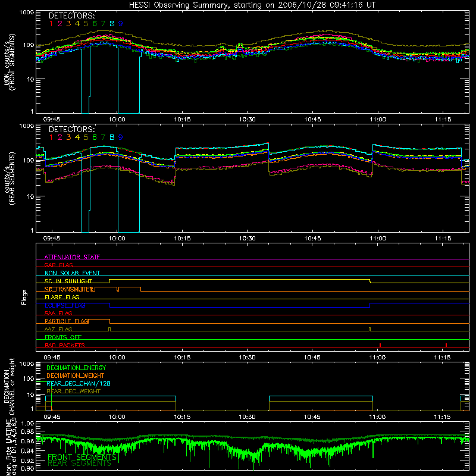Click the 10:00 tick under the decimation plot

(x=117, y=417)
